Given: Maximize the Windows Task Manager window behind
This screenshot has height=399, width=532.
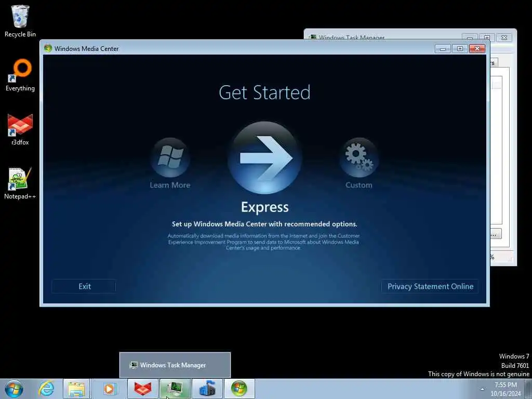Looking at the screenshot, I should [487, 37].
